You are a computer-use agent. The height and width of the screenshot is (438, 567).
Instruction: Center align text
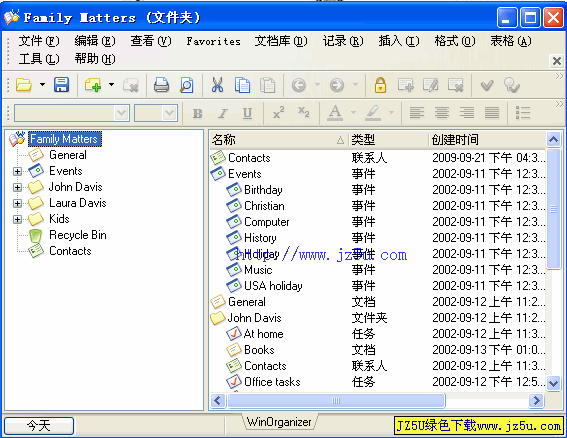(442, 113)
